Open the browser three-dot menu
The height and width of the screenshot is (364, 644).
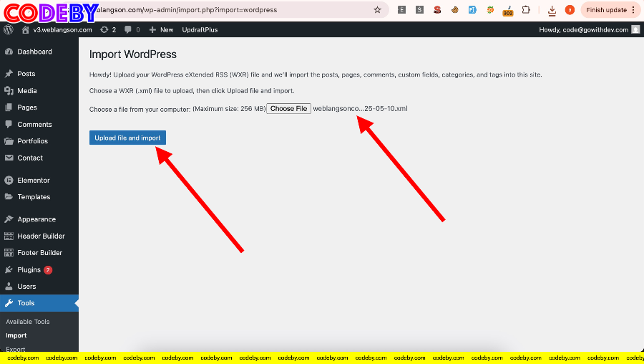pyautogui.click(x=633, y=10)
